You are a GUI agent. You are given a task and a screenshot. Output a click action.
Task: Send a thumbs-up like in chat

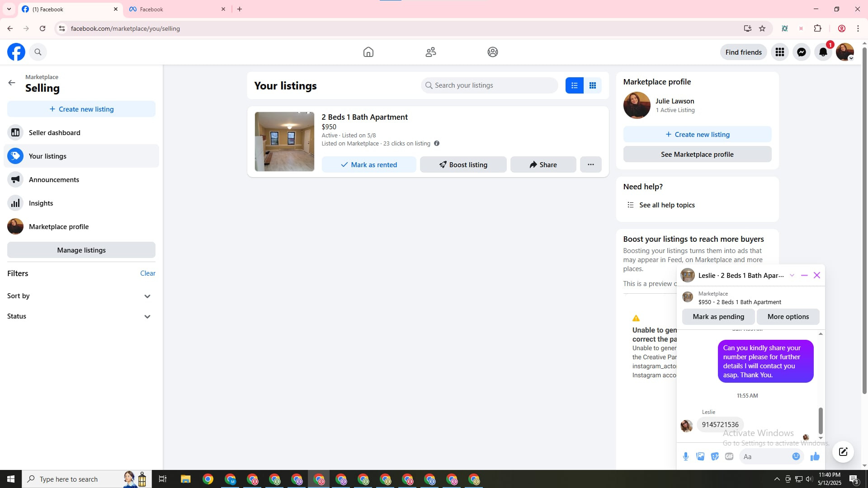coord(815,456)
